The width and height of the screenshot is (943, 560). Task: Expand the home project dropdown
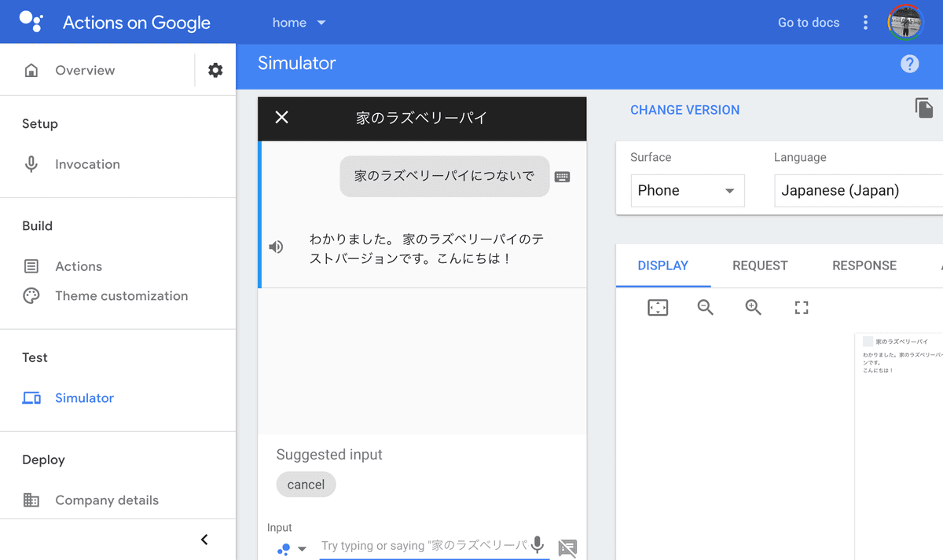[299, 23]
